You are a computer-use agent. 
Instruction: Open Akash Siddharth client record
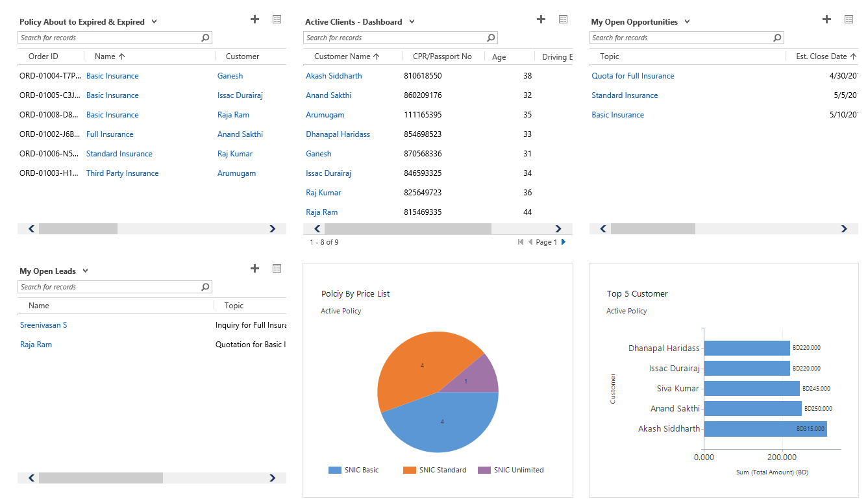334,76
